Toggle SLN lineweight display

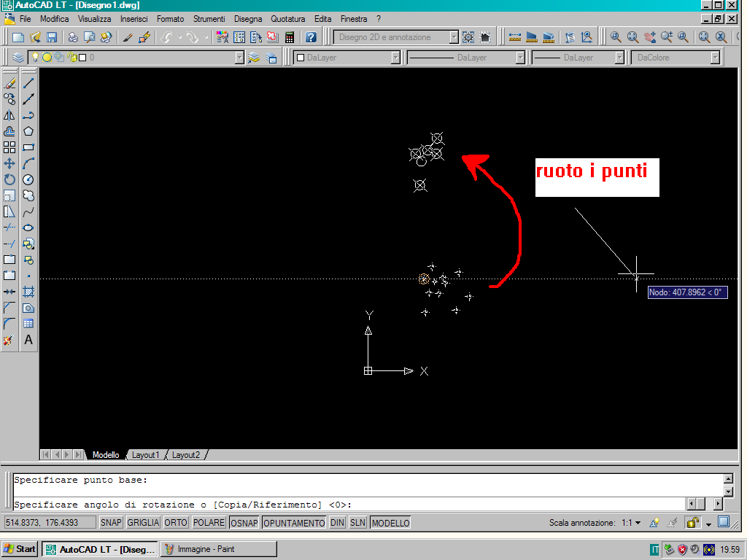point(357,523)
